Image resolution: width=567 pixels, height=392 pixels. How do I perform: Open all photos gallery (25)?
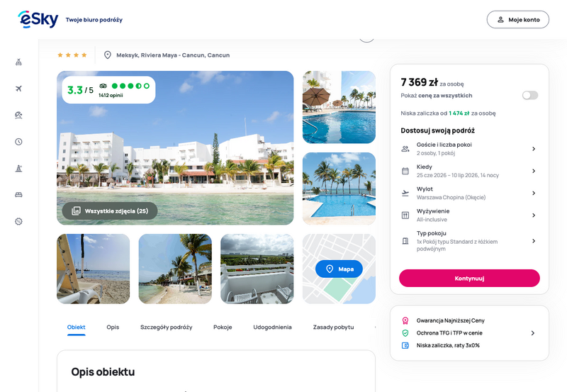pos(110,211)
